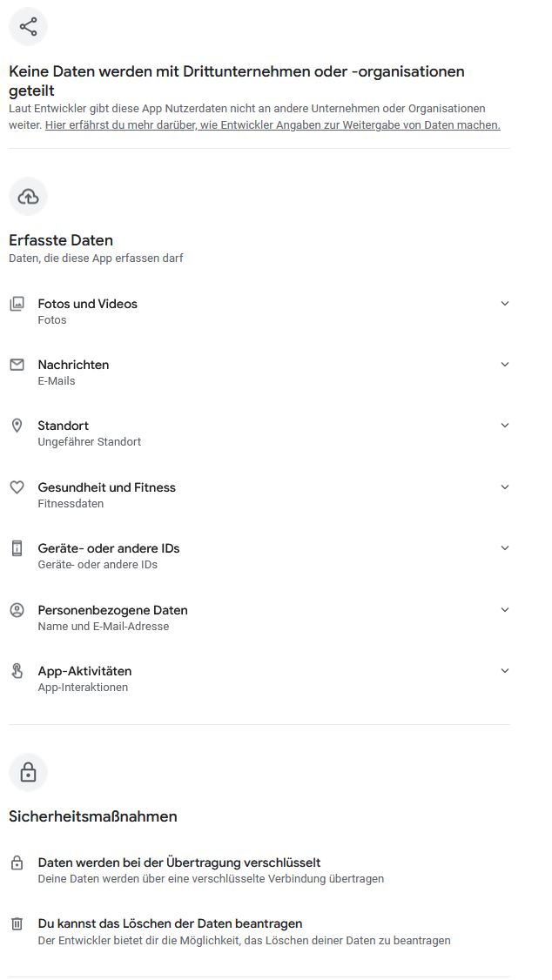The width and height of the screenshot is (552, 980).
Task: Click the Fotos und Videos image icon
Action: 17,304
